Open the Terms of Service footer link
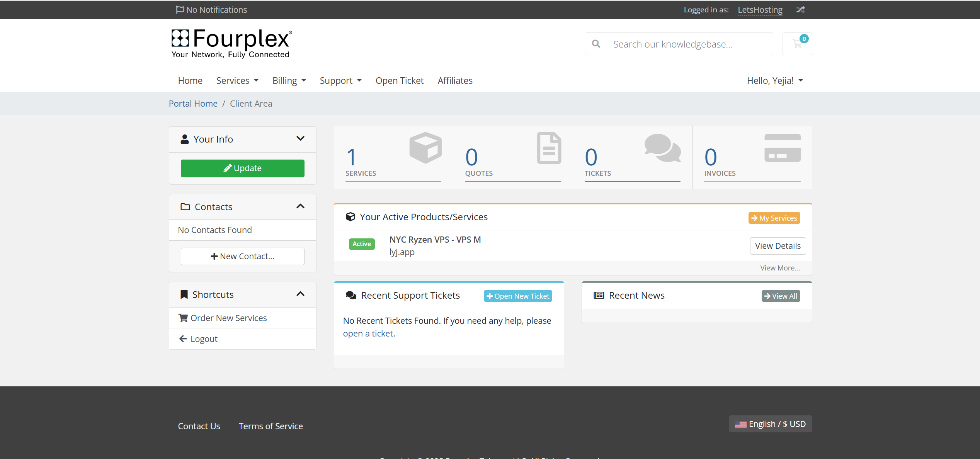 (x=271, y=426)
